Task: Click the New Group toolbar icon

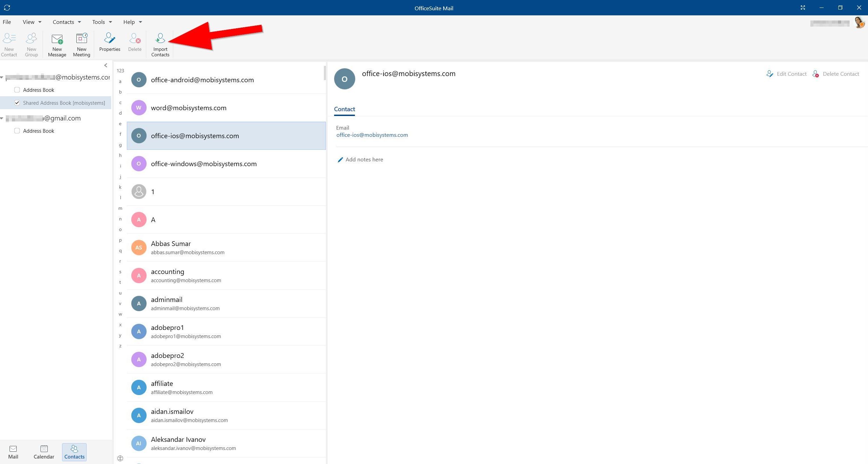Action: pos(31,39)
